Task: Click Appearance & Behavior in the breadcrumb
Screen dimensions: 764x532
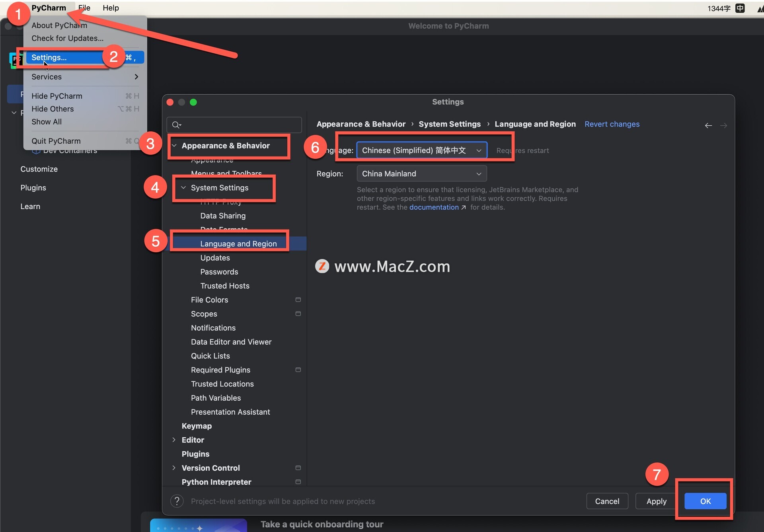Action: [361, 124]
